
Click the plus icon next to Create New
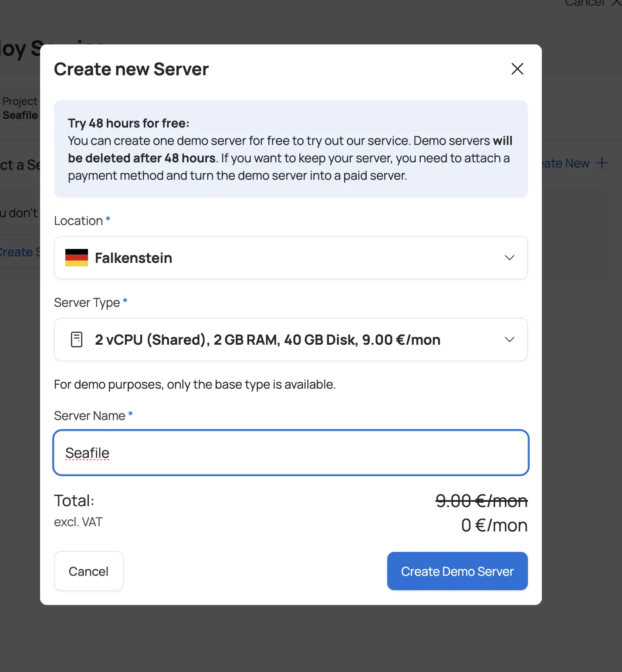[x=602, y=163]
